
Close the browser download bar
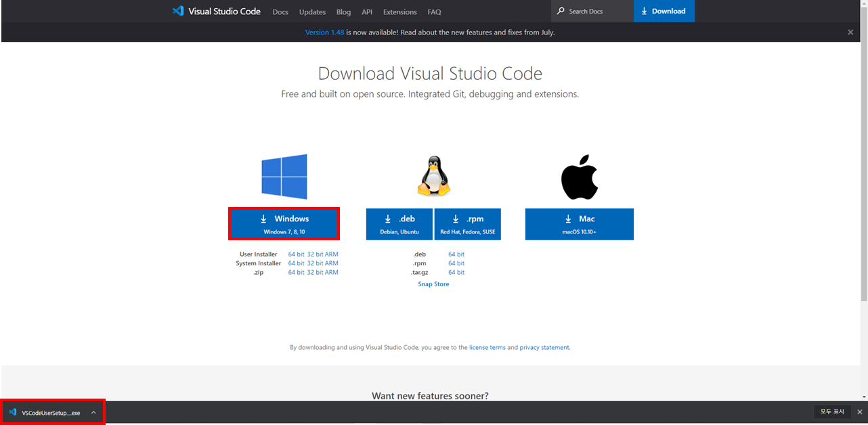pos(860,411)
